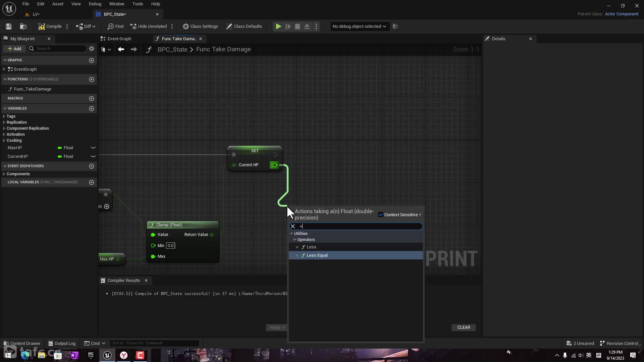Open the debug object selection dropdown
This screenshot has height=362, width=644.
(359, 26)
